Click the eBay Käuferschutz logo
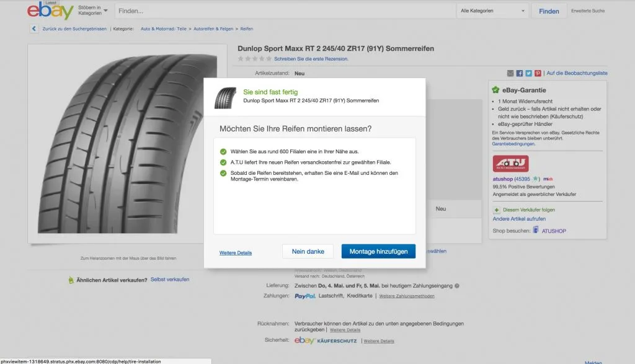The width and height of the screenshot is (635, 364). click(326, 340)
